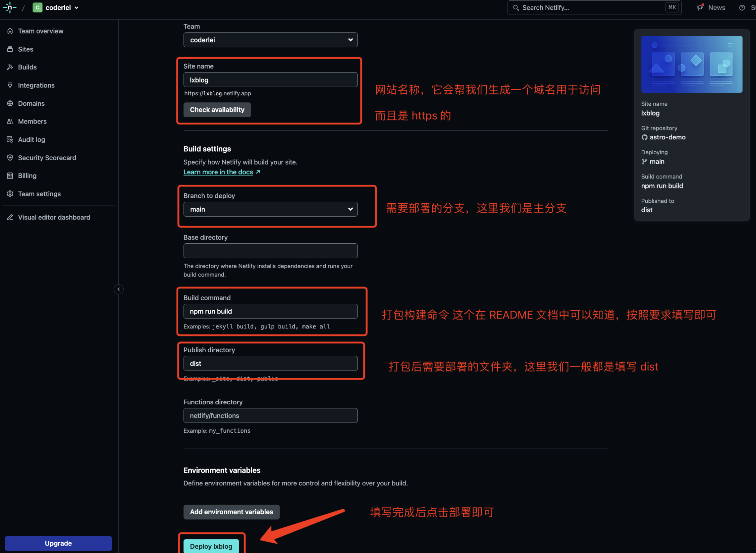Open Team overview in sidebar
Viewport: 756px width, 553px height.
click(x=40, y=30)
